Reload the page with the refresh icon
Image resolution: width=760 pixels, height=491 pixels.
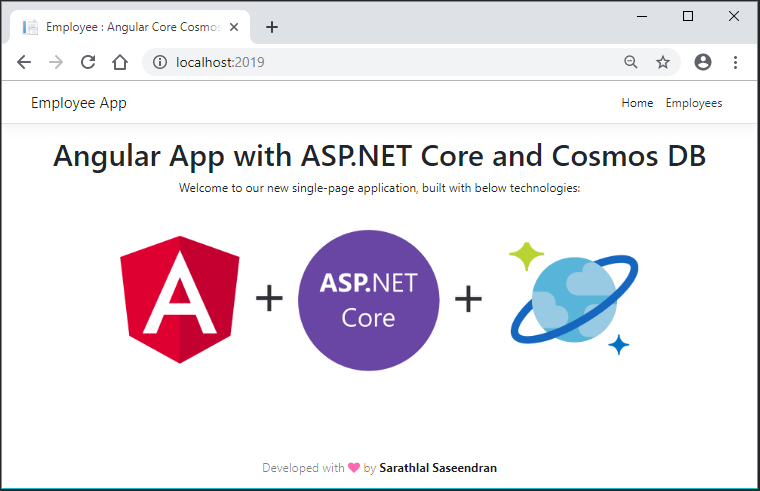[x=88, y=62]
